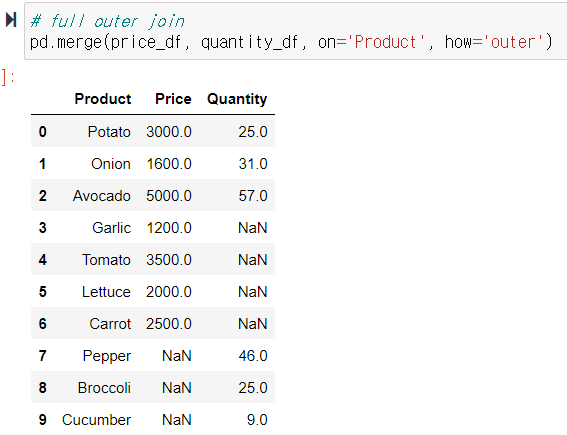Viewport: 567px width, 435px height.
Task: Click the 'Onion' product cell
Action: pos(111,164)
